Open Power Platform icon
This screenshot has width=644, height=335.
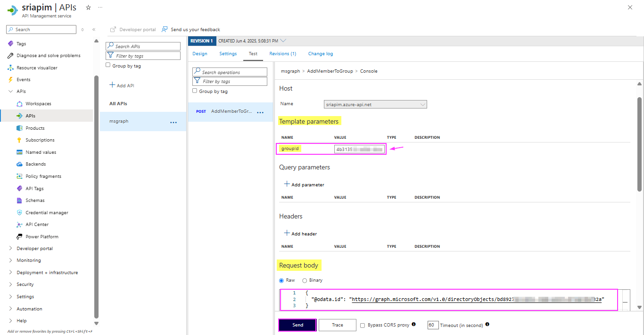[19, 236]
